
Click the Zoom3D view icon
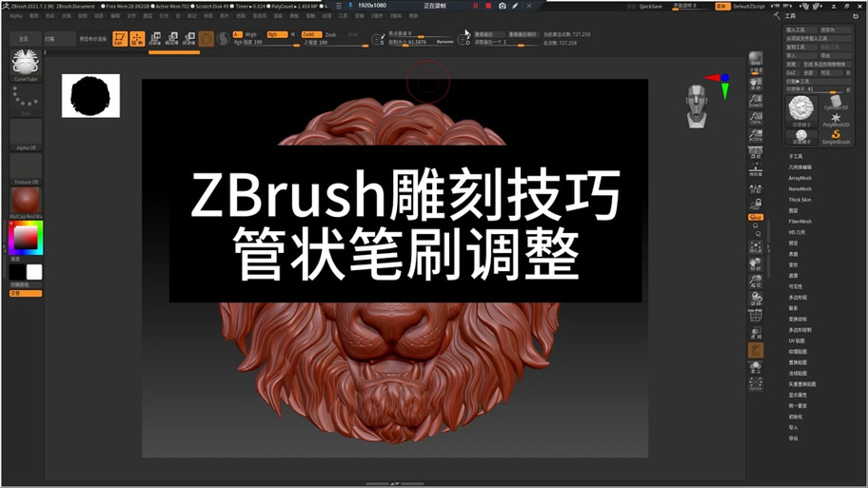pyautogui.click(x=756, y=281)
